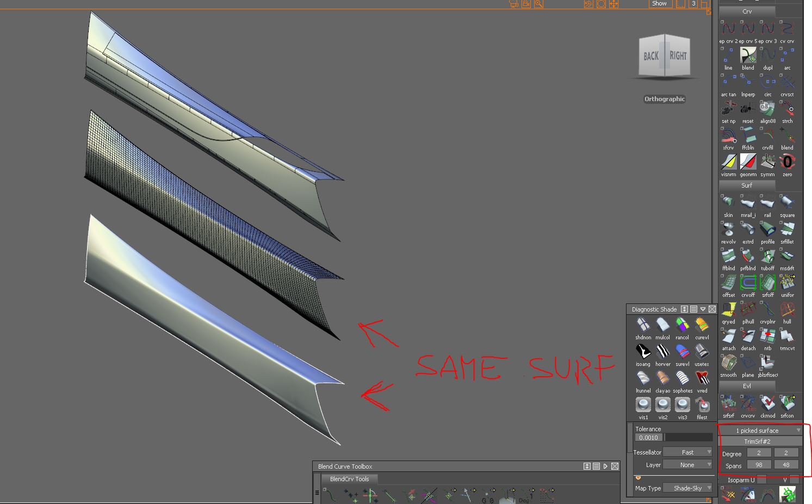
Task: Open the detach tool
Action: point(748,337)
